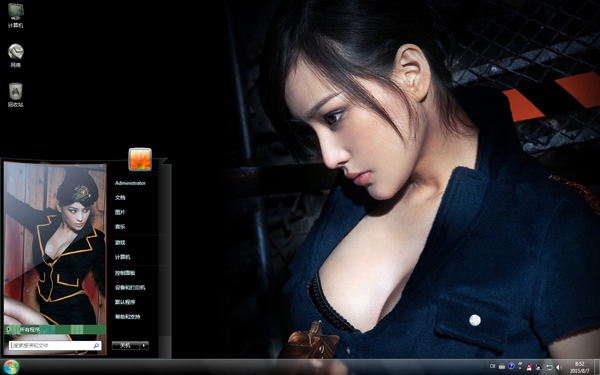Open 文档 in the Start menu
Screen dimensions: 600x375
click(x=120, y=197)
